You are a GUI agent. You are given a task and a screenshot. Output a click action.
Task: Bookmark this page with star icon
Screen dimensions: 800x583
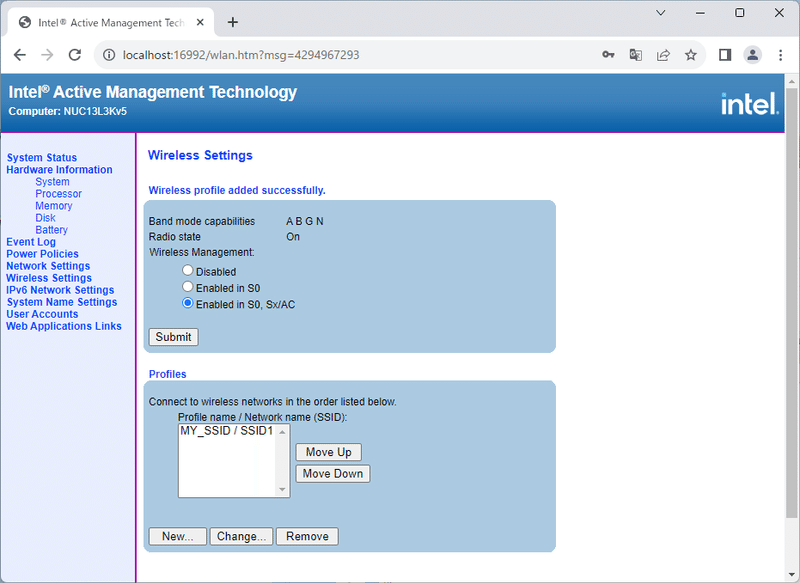tap(691, 55)
